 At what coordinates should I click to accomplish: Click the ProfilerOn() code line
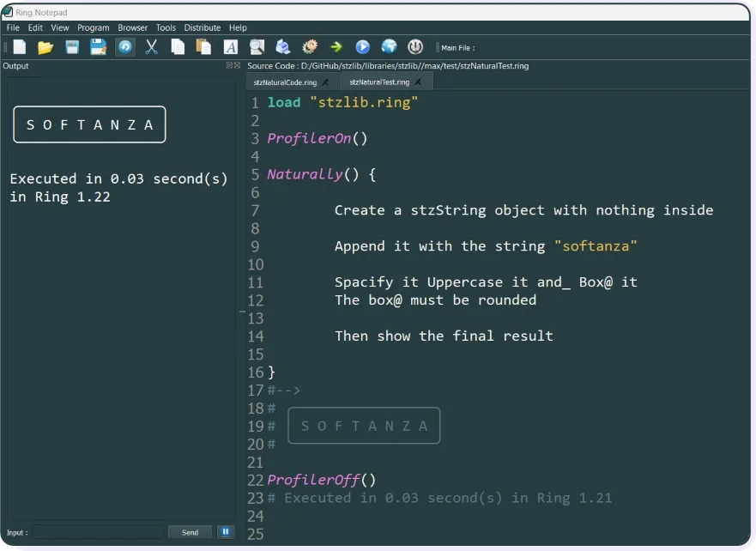click(318, 138)
